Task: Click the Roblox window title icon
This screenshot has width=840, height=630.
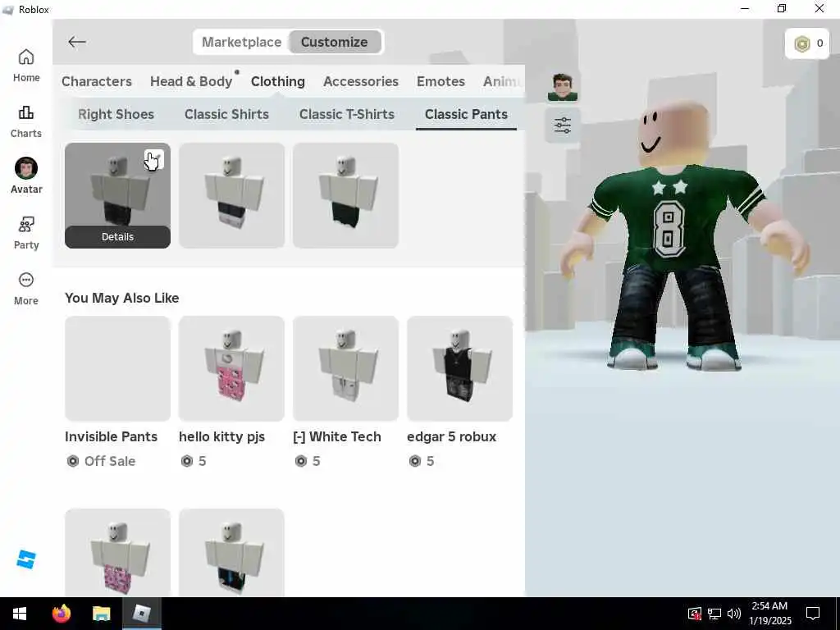Action: (8, 10)
